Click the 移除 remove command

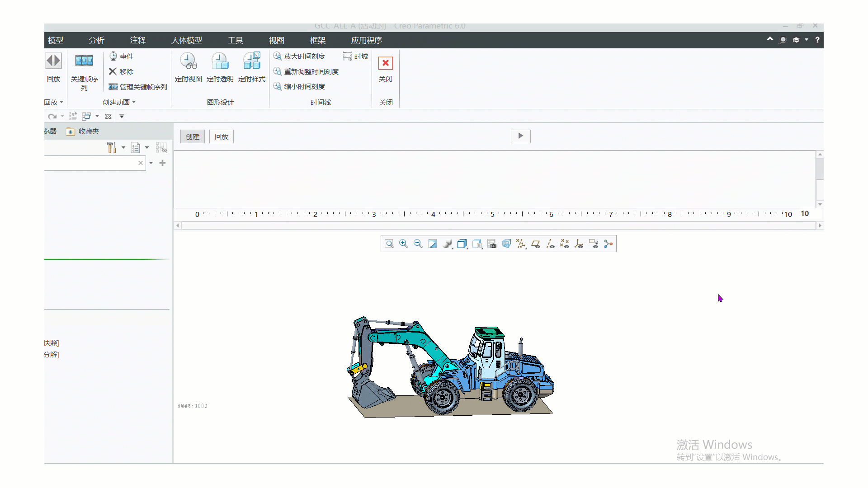coord(121,71)
